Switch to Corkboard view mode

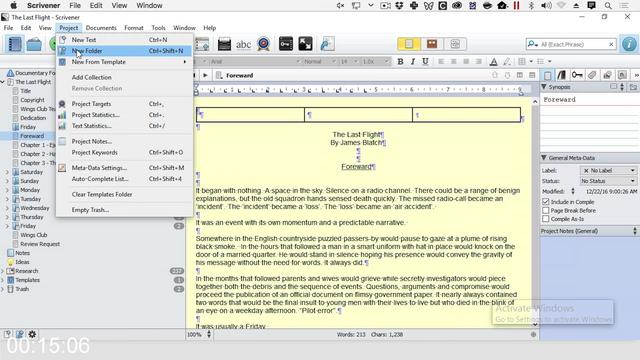pos(432,44)
